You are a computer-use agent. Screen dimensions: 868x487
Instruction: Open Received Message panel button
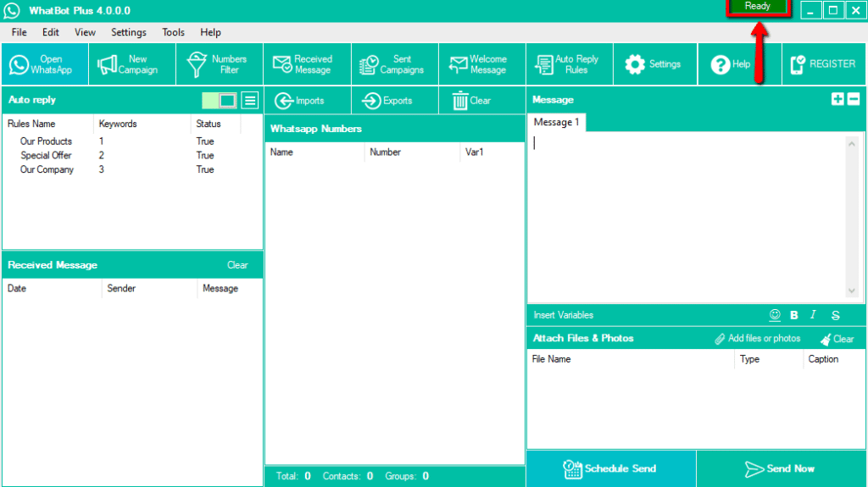click(x=307, y=64)
